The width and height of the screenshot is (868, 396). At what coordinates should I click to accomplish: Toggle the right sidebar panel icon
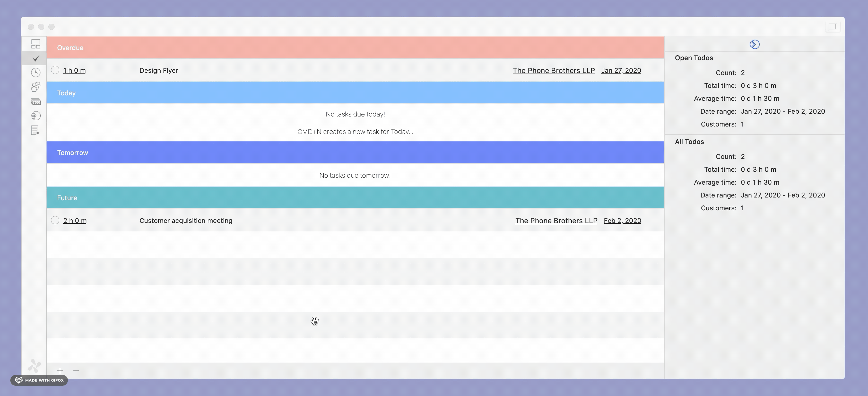(833, 26)
